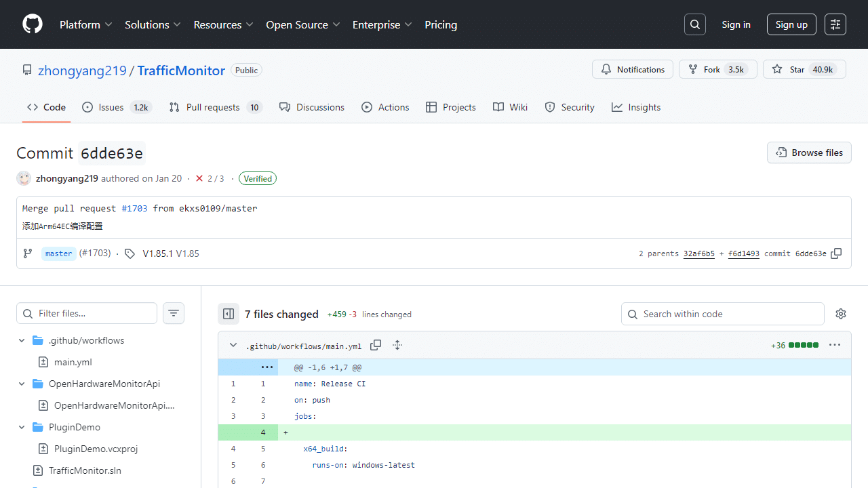Open commit author zhongyang219 name link

pos(67,179)
